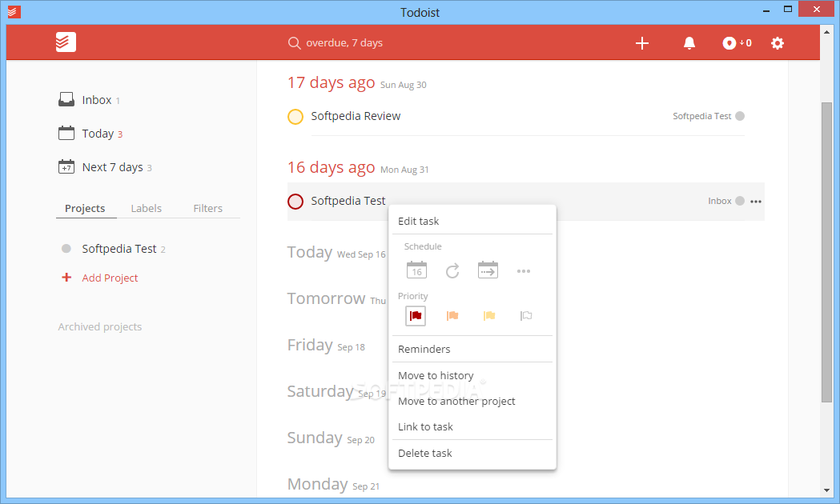Open Archived projects
This screenshot has width=840, height=504.
99,326
